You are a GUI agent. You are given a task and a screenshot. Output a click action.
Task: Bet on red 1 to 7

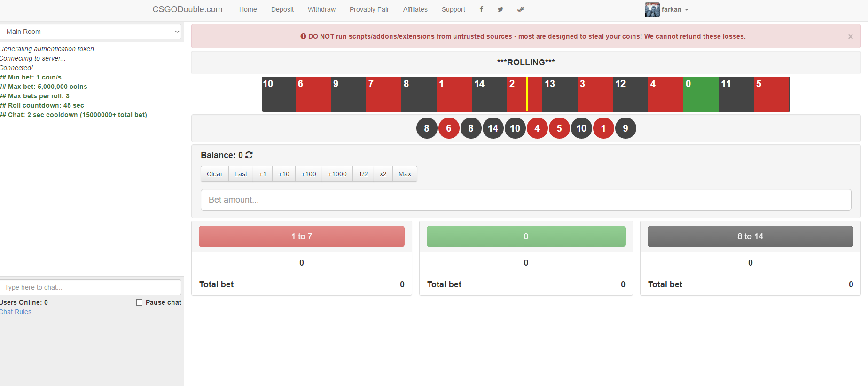tap(301, 236)
